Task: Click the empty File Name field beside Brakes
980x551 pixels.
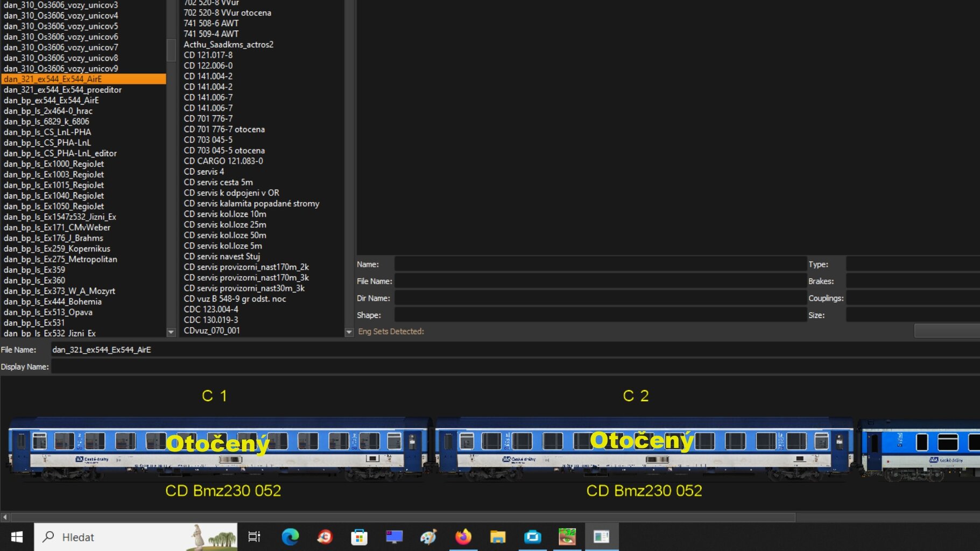Action: tap(600, 281)
